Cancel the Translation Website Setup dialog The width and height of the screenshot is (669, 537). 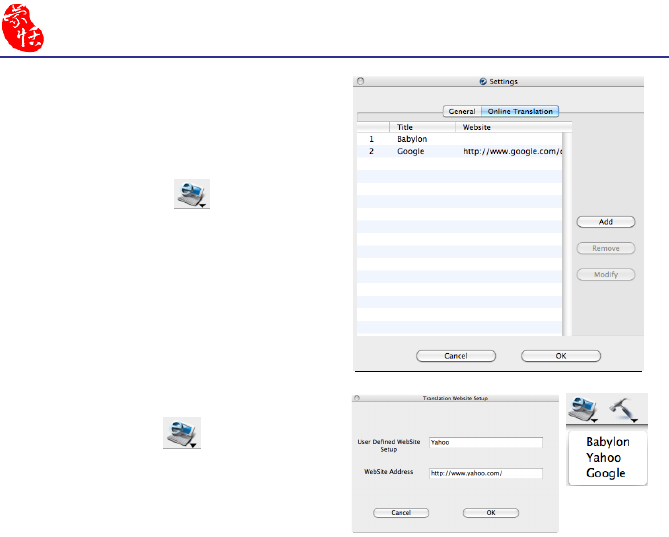(x=401, y=513)
